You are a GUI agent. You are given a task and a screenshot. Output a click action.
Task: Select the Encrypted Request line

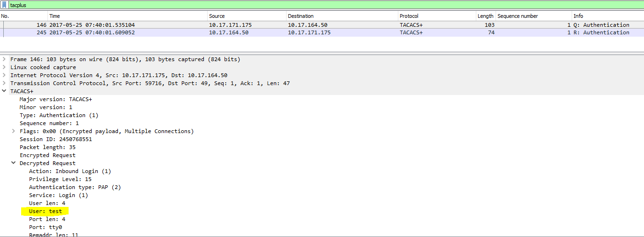click(47, 155)
